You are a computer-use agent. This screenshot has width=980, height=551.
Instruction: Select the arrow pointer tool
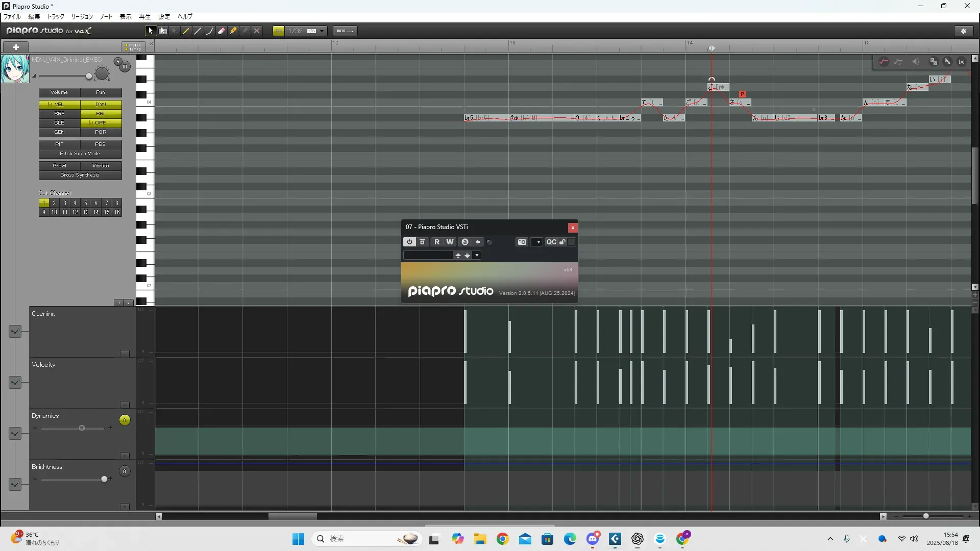click(x=150, y=31)
